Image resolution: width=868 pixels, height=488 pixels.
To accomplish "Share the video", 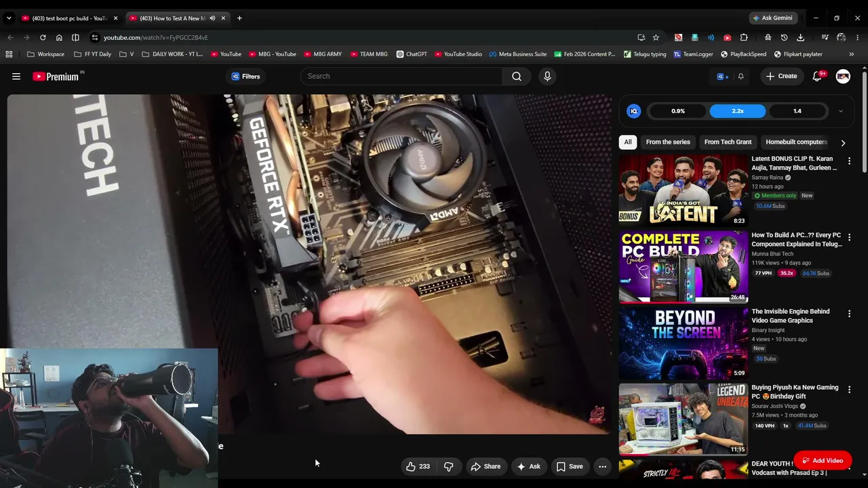I will coord(486,466).
